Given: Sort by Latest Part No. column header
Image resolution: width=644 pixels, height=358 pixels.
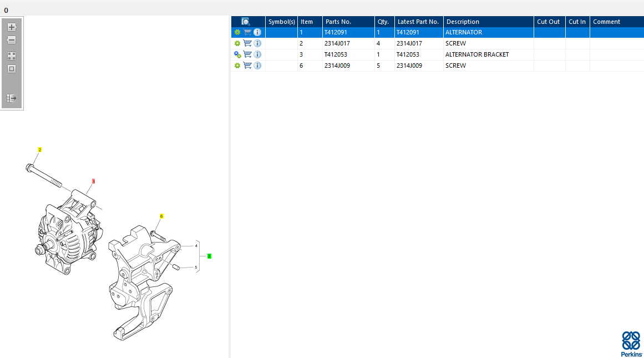Looking at the screenshot, I should (x=419, y=22).
